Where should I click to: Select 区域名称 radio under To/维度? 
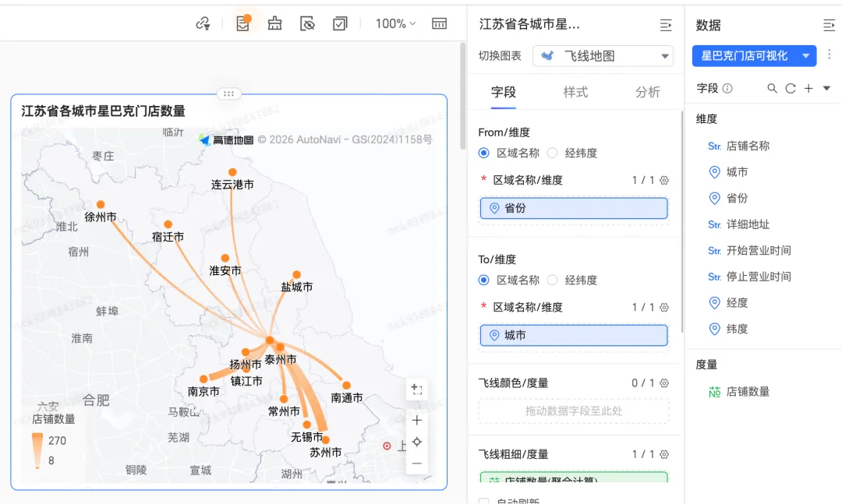[x=484, y=280]
